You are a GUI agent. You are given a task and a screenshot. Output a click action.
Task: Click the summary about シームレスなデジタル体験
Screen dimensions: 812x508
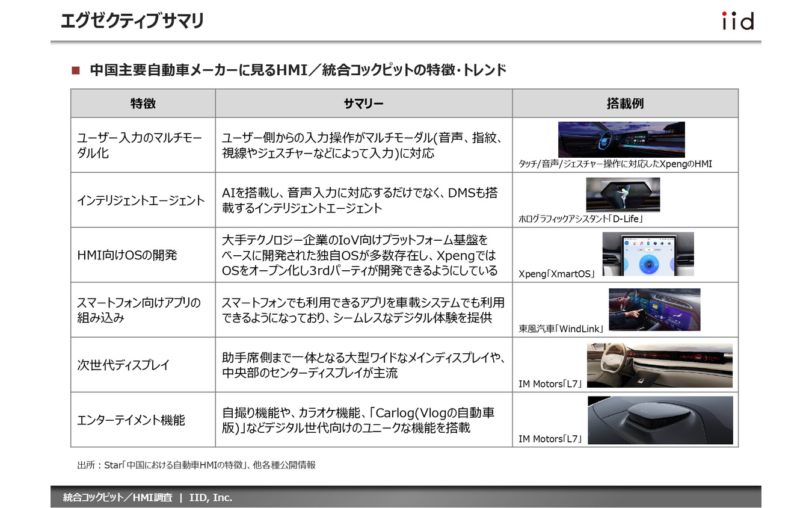pos(363,310)
